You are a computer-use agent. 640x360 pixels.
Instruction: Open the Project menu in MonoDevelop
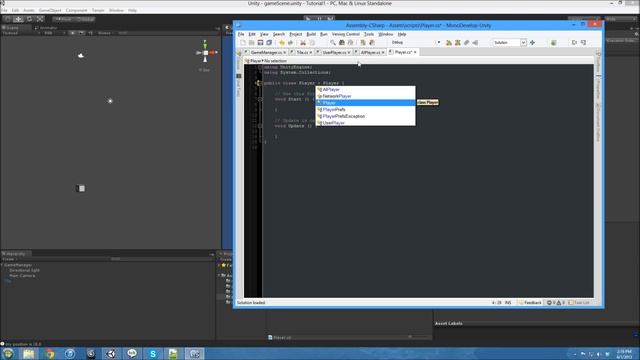[x=296, y=34]
